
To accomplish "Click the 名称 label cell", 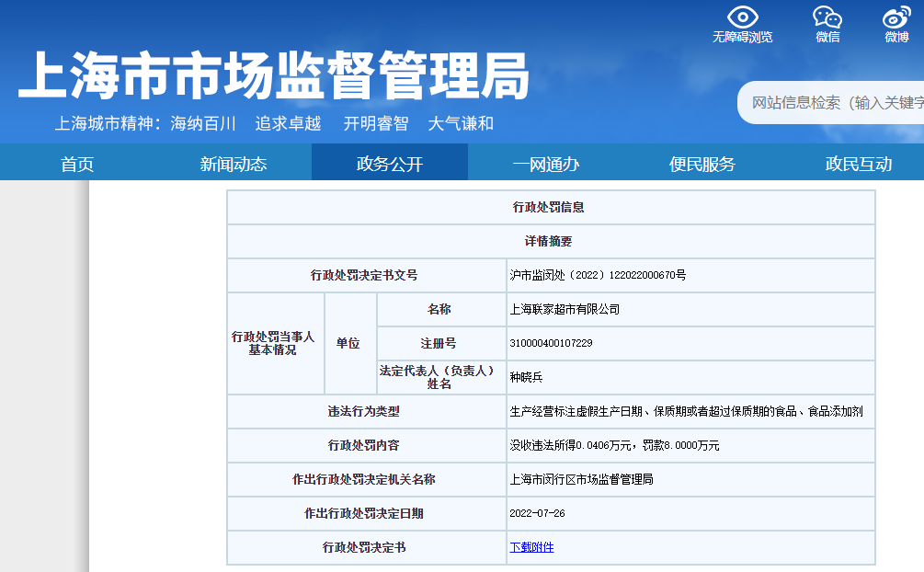I will tap(441, 309).
